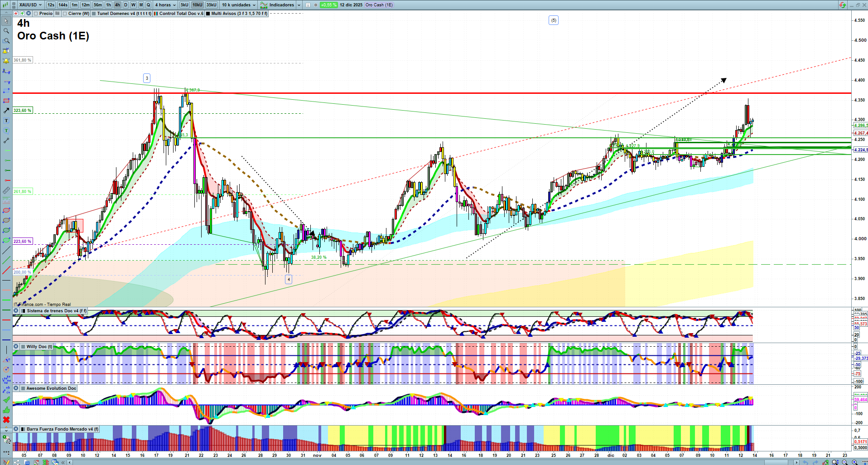Select the brown ellipse drawing tool

[x=6, y=220]
